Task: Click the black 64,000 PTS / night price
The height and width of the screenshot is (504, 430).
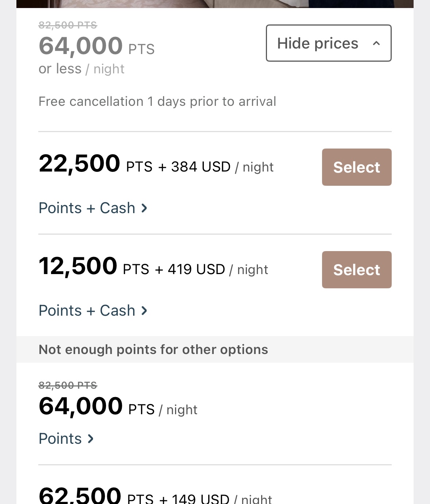Action: 81,407
